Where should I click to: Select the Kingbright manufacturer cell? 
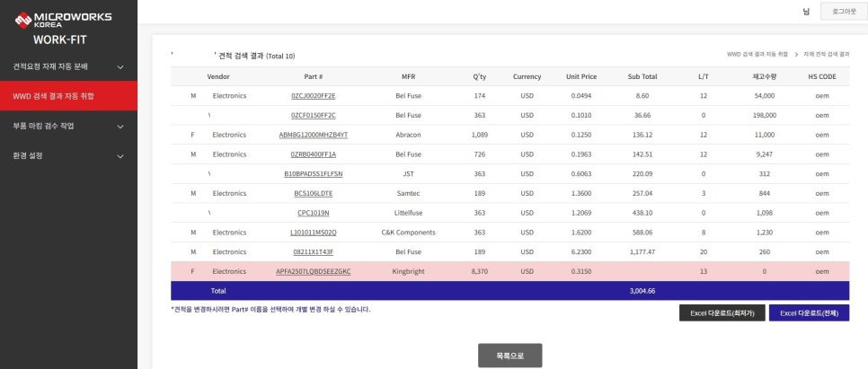point(409,271)
